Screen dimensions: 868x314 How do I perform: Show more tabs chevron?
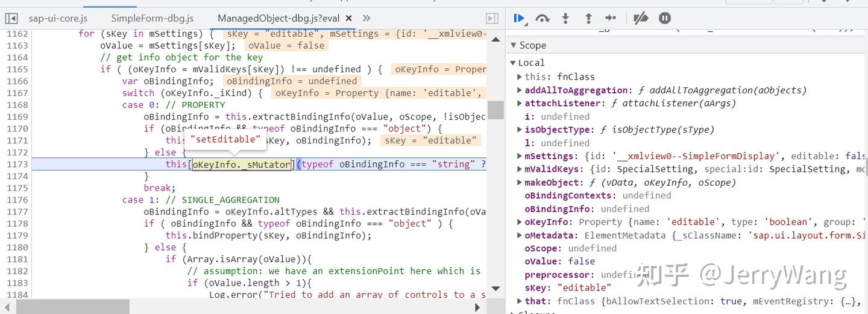(366, 19)
